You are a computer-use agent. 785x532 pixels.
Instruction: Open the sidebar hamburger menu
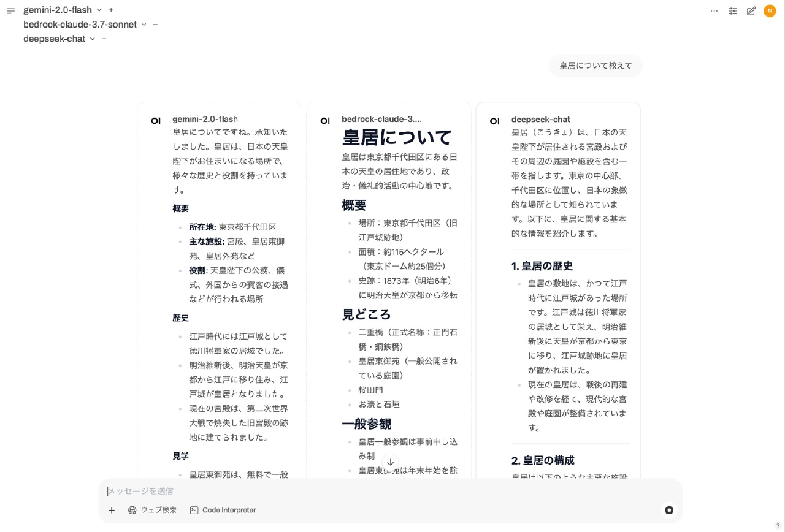pos(10,10)
